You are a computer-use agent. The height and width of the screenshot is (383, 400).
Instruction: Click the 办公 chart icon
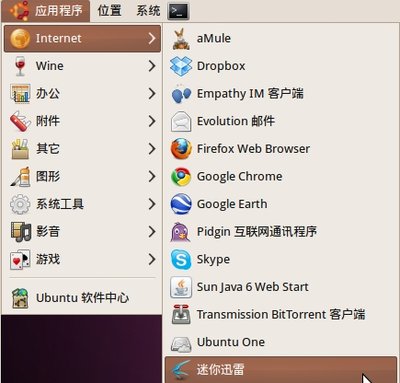coord(20,94)
